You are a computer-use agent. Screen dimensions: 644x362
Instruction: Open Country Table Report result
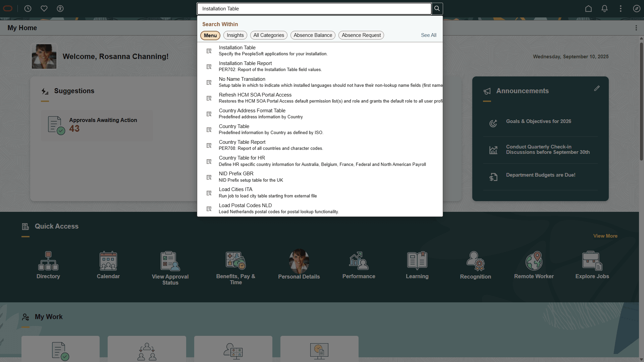pyautogui.click(x=320, y=145)
